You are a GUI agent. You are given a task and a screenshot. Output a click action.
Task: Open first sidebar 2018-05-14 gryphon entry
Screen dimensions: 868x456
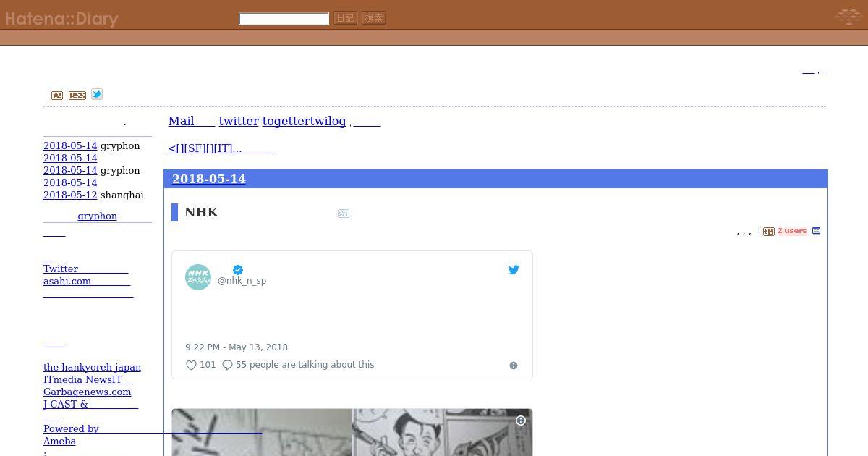coord(70,145)
